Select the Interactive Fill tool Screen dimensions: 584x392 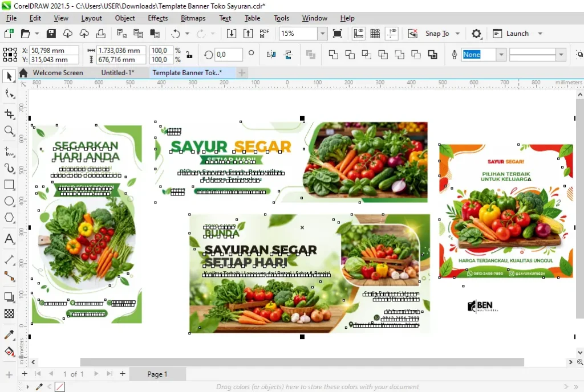pyautogui.click(x=9, y=351)
